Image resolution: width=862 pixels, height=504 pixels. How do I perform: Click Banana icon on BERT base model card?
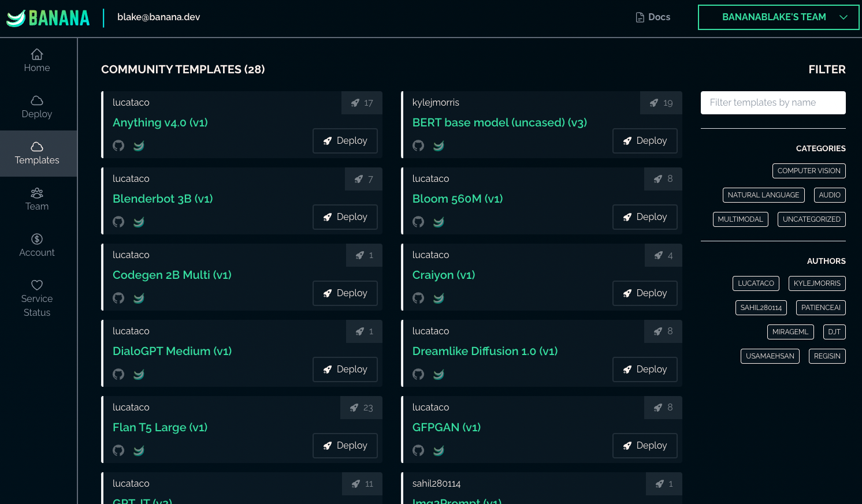(439, 145)
